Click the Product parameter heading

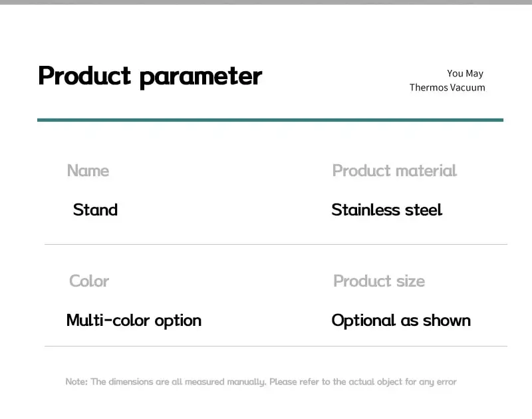tap(150, 77)
